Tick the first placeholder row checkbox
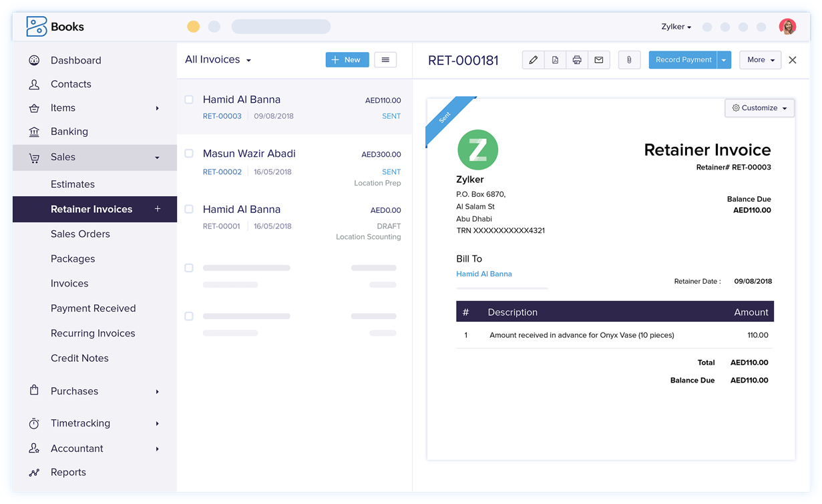This screenshot has height=504, width=822. (x=189, y=268)
